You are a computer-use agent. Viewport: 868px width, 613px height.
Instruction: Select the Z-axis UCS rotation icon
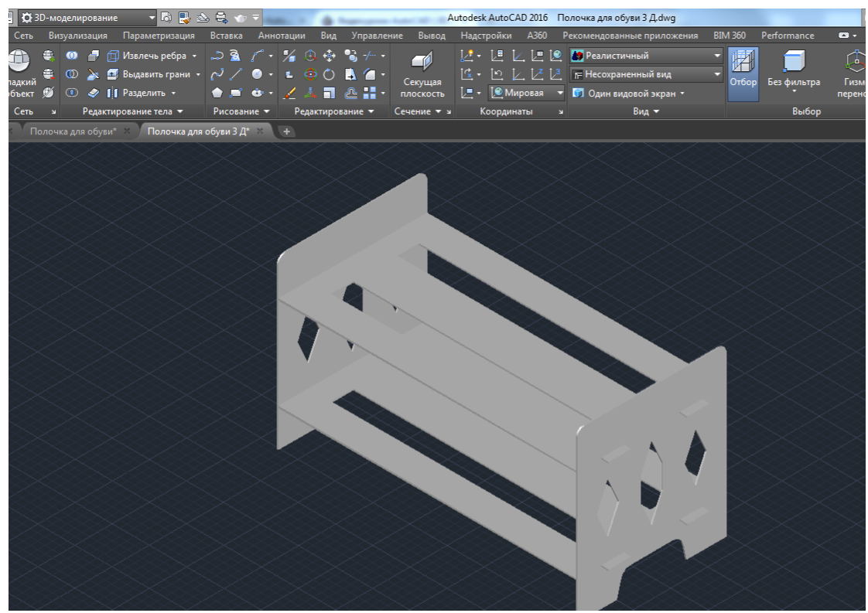[537, 74]
